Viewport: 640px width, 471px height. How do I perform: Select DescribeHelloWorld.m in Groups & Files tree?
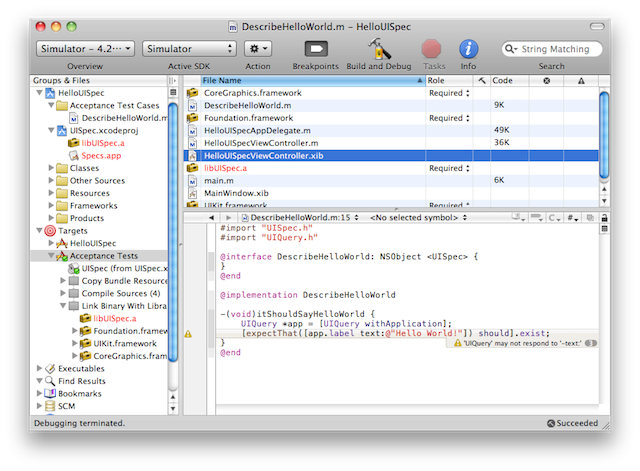(x=118, y=118)
